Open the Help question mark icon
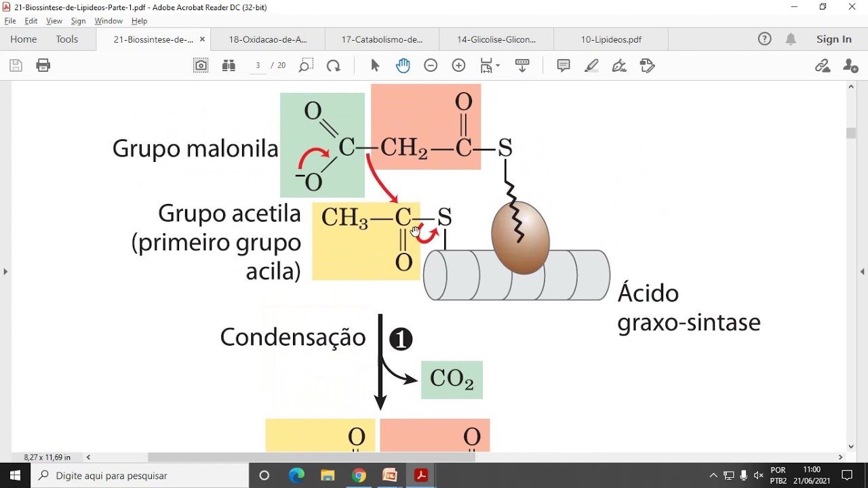Viewport: 868px width, 488px height. [765, 39]
